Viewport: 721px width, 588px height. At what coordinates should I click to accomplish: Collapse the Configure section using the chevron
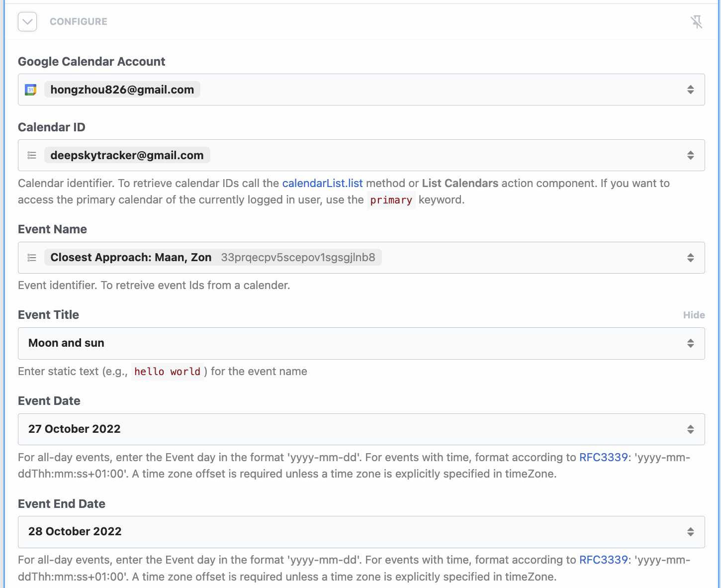(27, 21)
